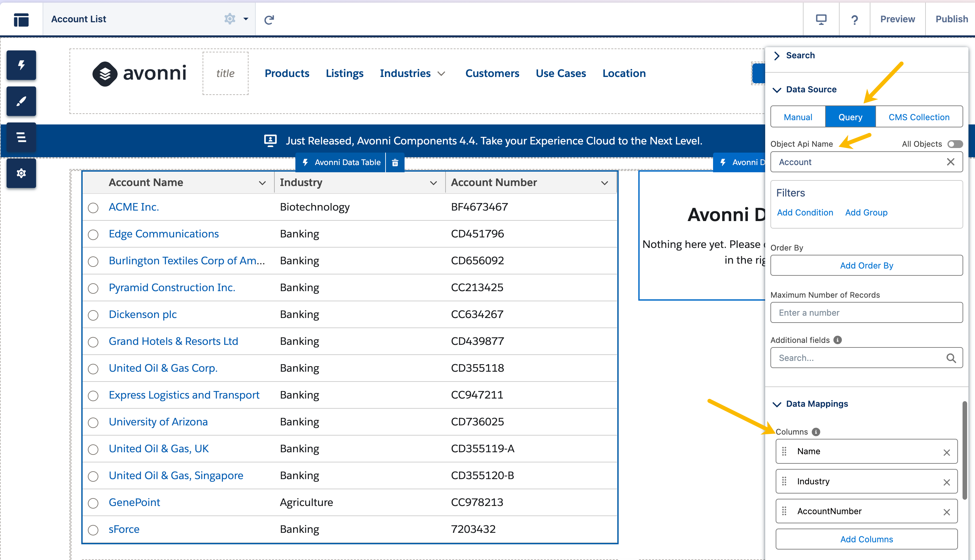This screenshot has height=560, width=975.
Task: Open the Account Name column dropdown
Action: (262, 183)
